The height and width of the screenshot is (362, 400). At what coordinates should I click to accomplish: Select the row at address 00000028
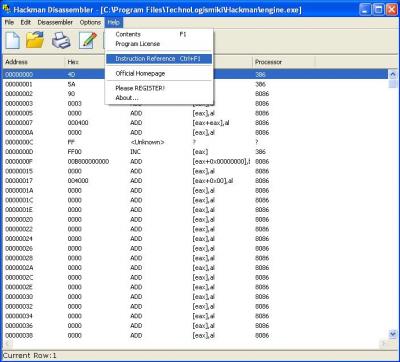click(196, 258)
